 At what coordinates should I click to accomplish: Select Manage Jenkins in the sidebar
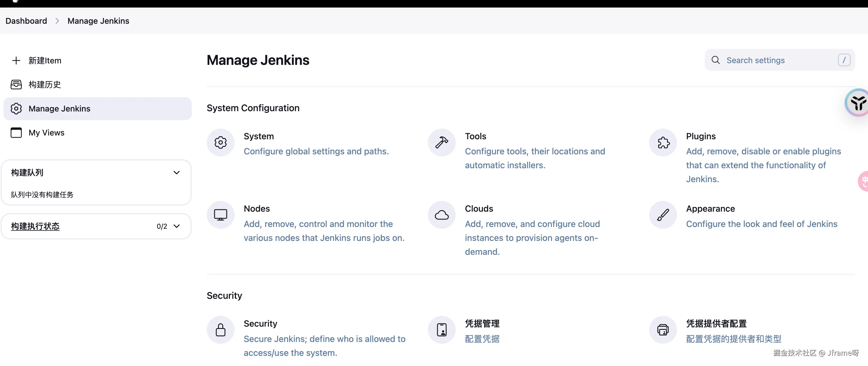pos(59,109)
